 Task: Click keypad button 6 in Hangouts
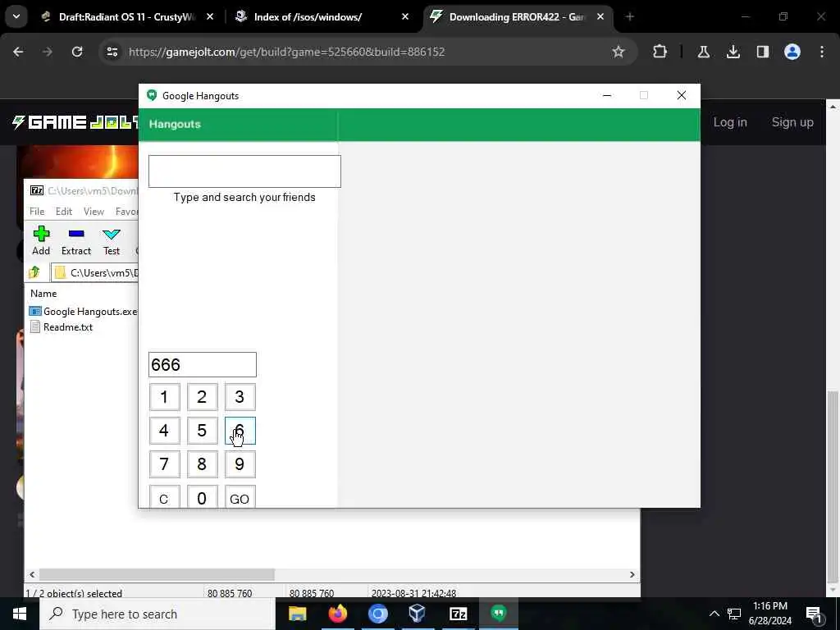(240, 431)
